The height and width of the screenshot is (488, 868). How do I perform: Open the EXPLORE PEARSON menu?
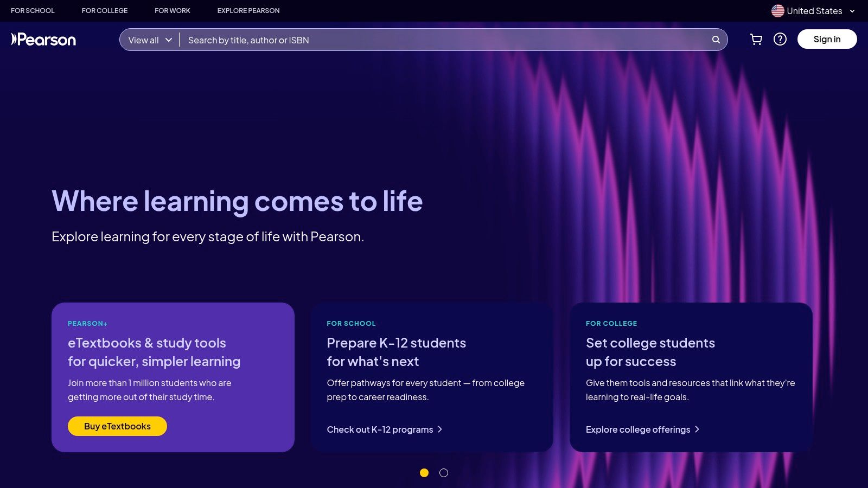pos(248,10)
